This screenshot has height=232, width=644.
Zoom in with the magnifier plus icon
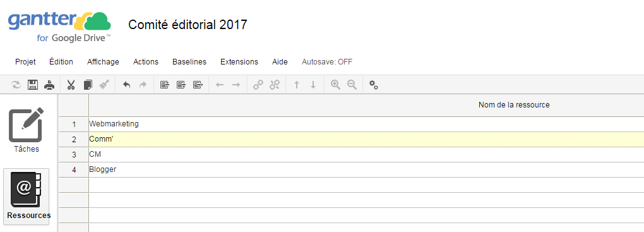(335, 85)
